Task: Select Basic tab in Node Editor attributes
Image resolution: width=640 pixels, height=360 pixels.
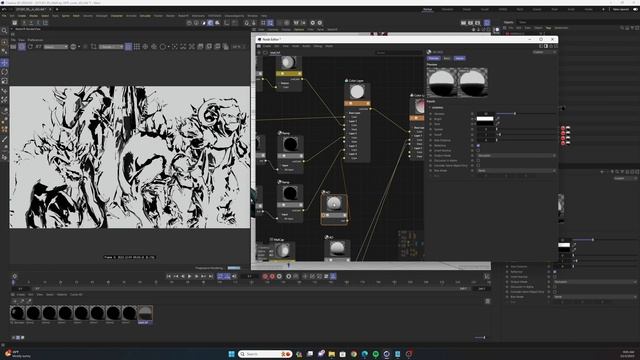Action: point(447,58)
